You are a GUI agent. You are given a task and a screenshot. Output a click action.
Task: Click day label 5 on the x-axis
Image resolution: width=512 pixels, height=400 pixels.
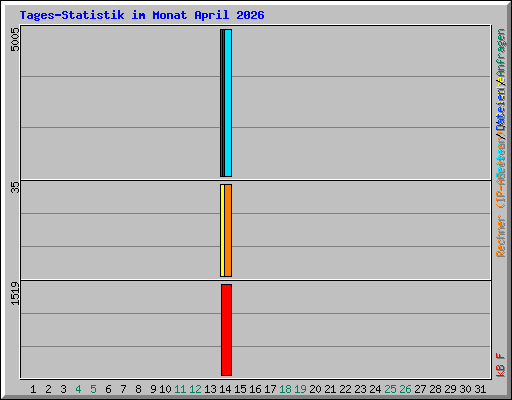click(x=93, y=389)
